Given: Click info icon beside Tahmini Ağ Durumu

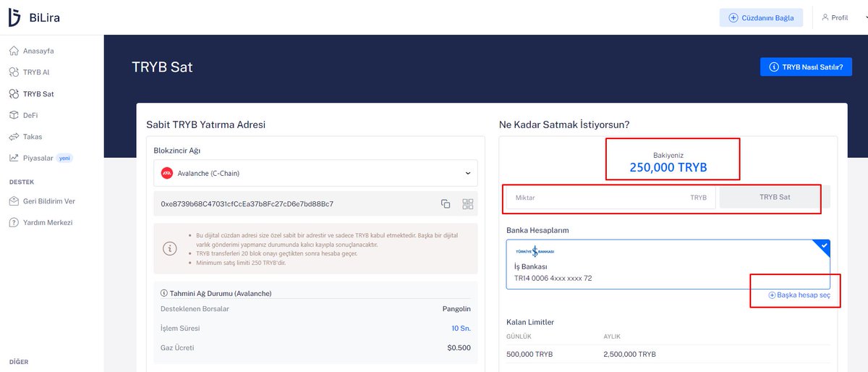Looking at the screenshot, I should (164, 293).
